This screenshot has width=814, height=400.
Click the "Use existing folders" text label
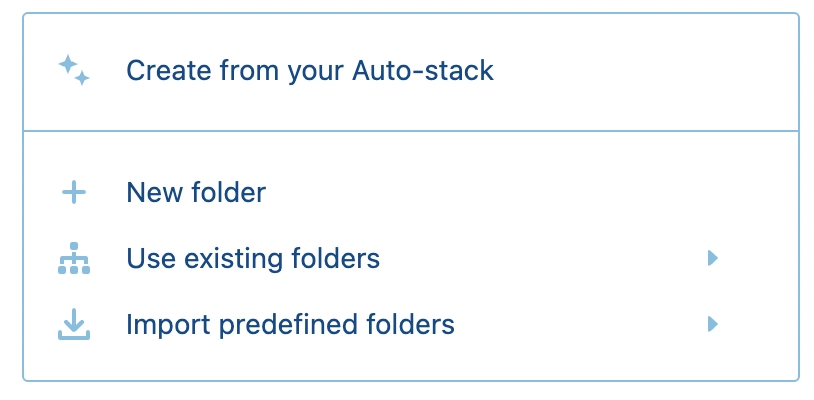[253, 259]
